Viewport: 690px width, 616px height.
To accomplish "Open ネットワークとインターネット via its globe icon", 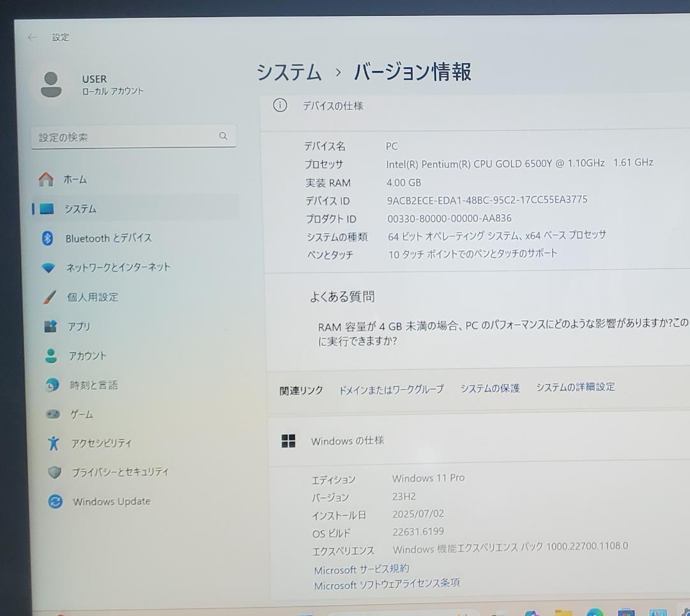I will point(49,267).
